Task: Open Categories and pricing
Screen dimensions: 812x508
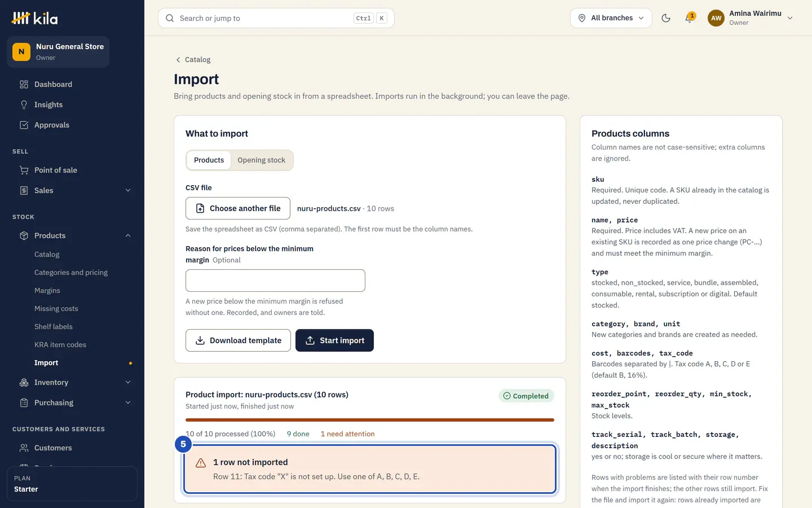Action: tap(71, 273)
